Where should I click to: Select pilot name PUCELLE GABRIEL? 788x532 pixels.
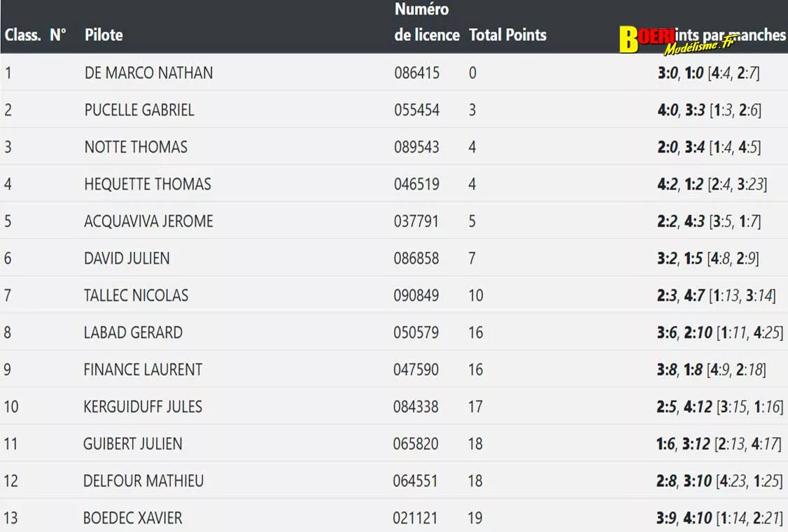pos(139,110)
